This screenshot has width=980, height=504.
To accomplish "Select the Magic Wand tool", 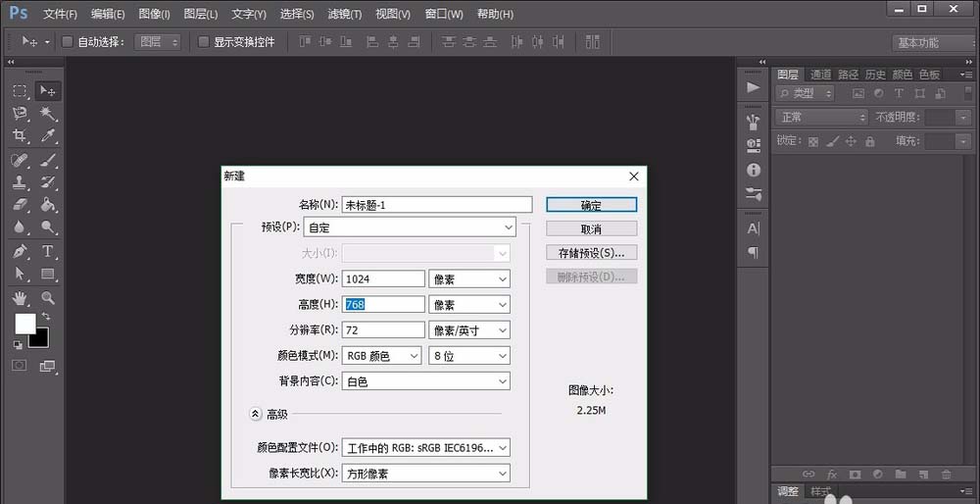I will (x=47, y=113).
